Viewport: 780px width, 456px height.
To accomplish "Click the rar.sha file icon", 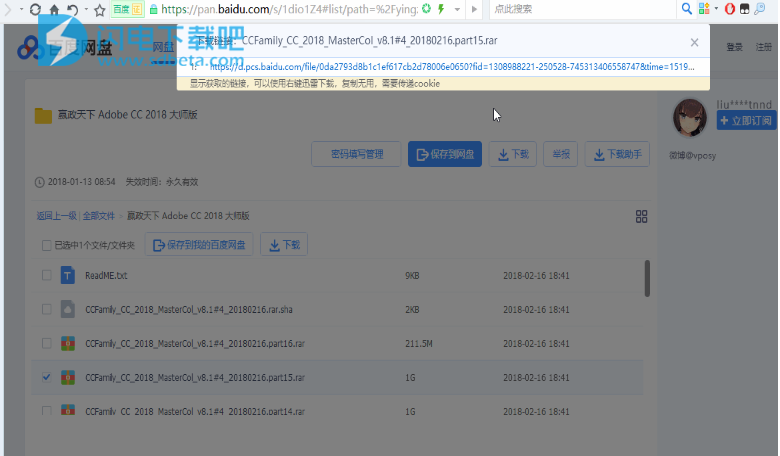I will (x=68, y=309).
